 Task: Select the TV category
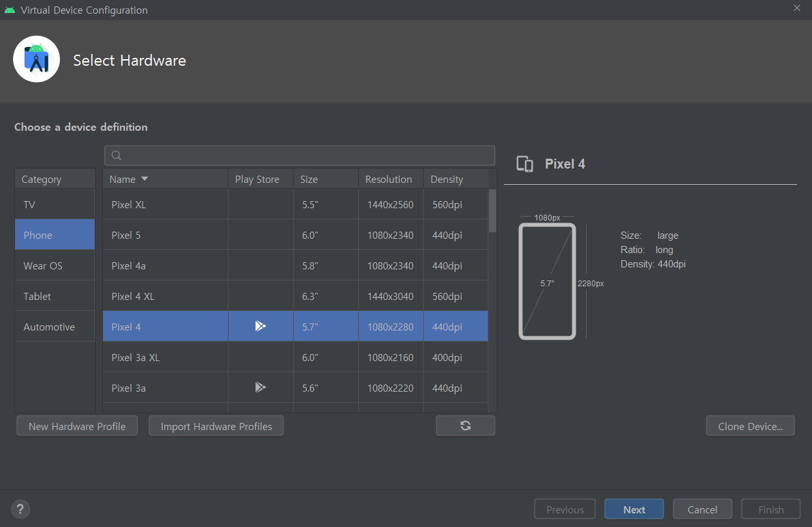click(x=55, y=204)
